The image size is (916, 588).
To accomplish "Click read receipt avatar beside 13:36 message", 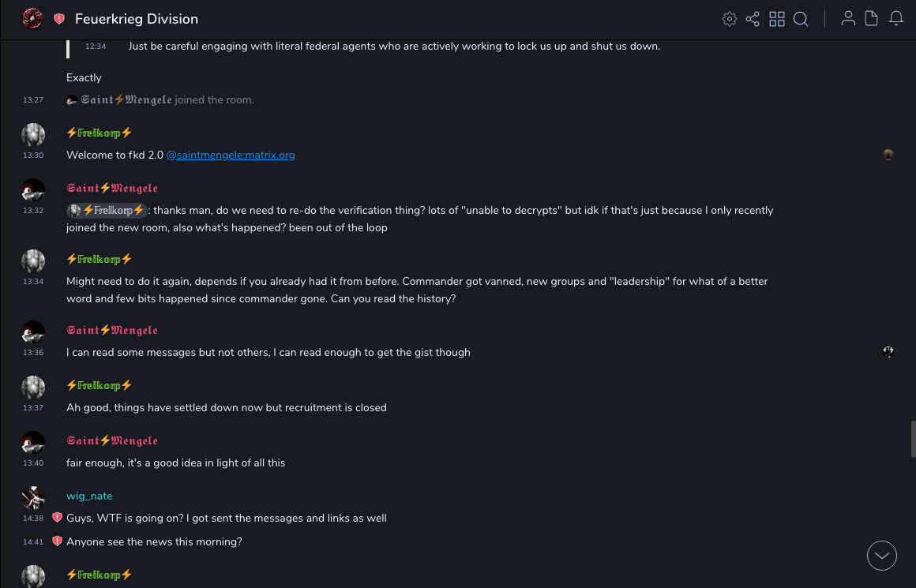I will point(888,352).
